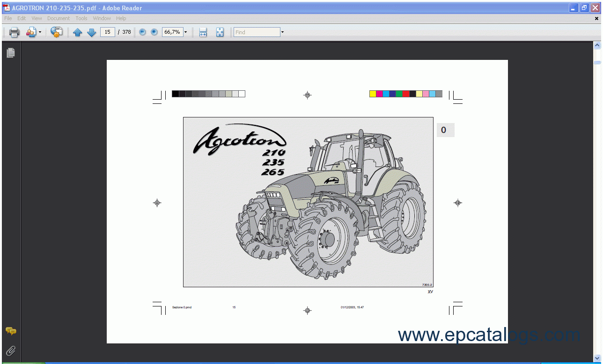Select the fit width scrolling icon
Image resolution: width=603 pixels, height=364 pixels.
203,32
